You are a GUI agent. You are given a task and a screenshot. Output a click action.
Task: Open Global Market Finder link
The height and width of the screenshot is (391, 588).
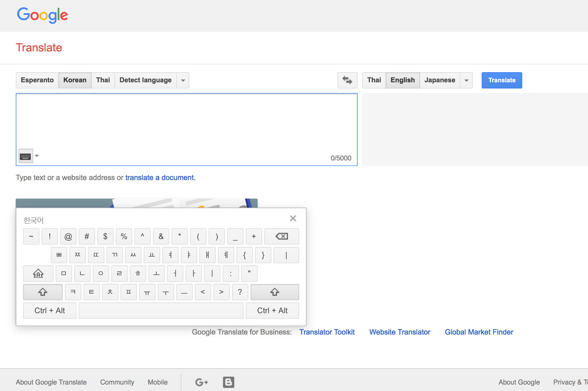pos(479,332)
